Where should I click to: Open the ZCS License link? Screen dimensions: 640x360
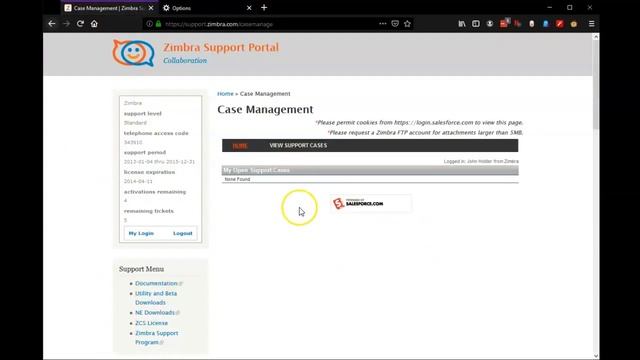point(151,323)
